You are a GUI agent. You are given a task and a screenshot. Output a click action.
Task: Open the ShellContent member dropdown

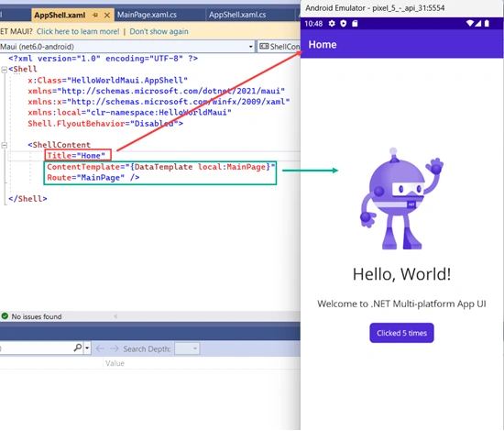(x=279, y=47)
